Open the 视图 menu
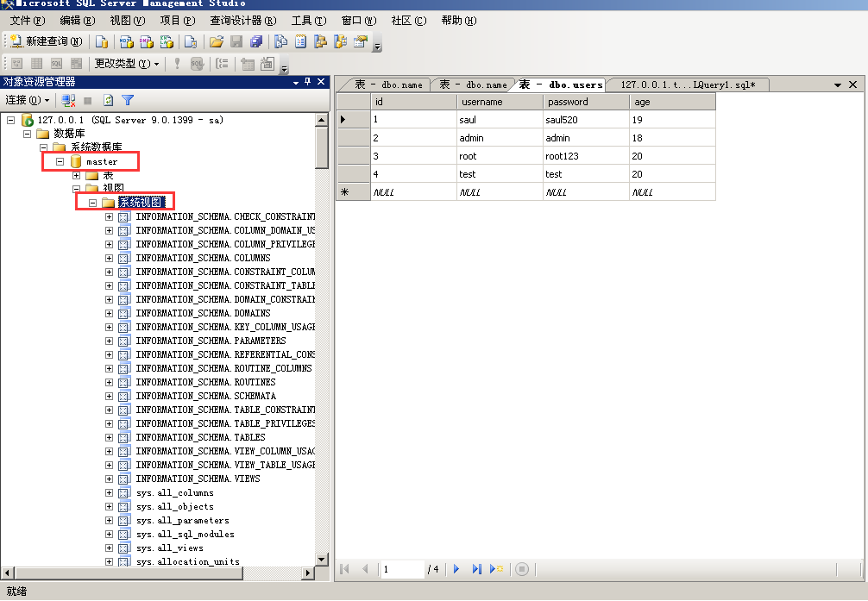 128,21
